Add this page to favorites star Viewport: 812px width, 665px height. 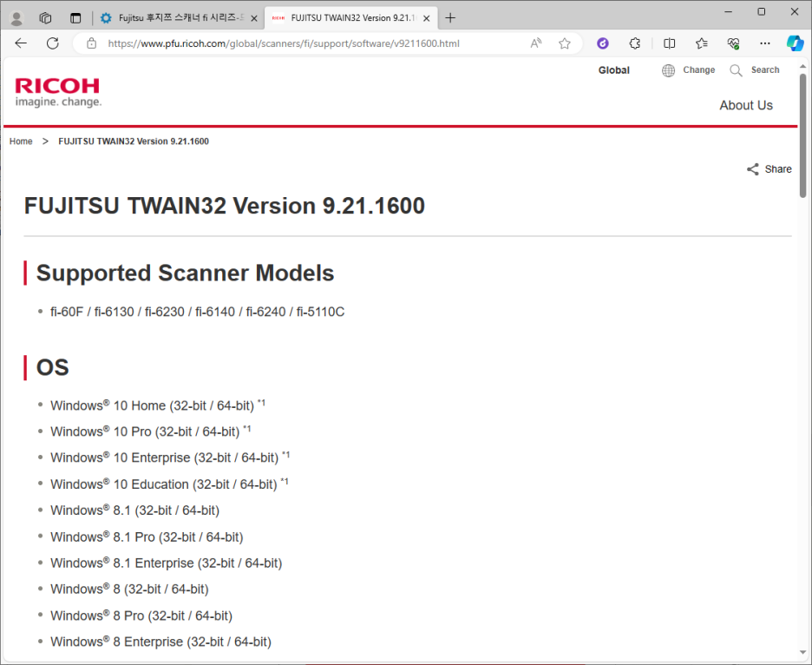pyautogui.click(x=565, y=43)
